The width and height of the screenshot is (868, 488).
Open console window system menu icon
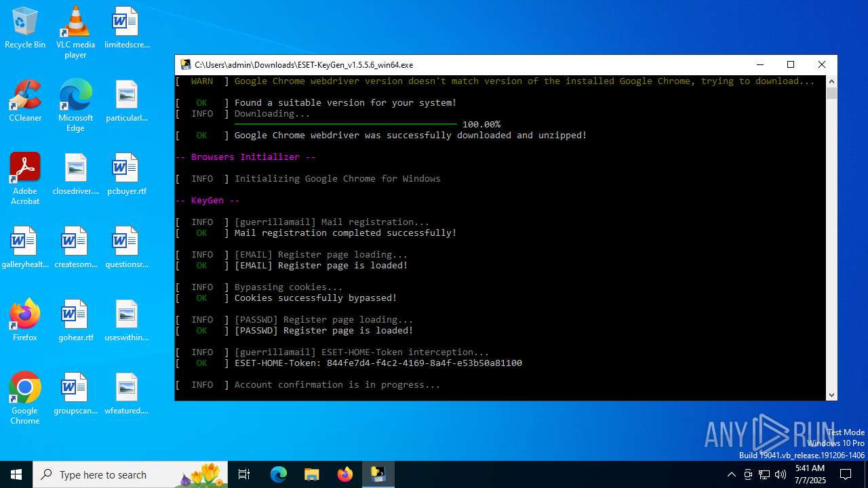point(185,65)
